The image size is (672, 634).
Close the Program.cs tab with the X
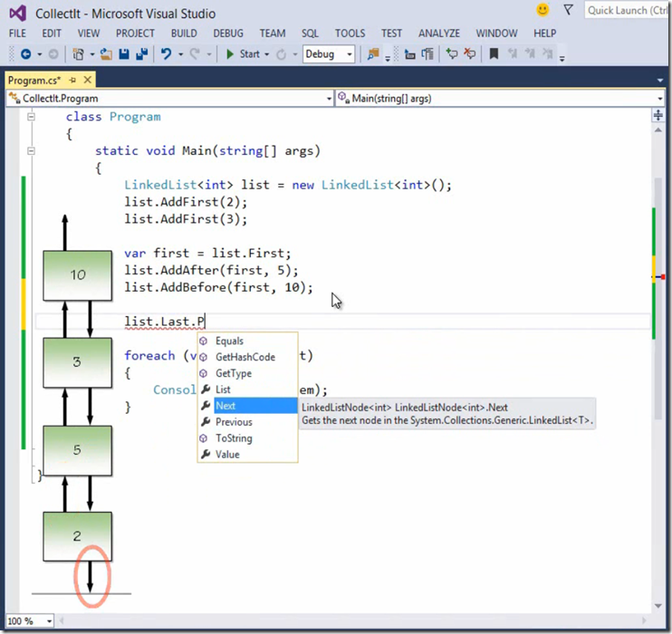coord(88,80)
